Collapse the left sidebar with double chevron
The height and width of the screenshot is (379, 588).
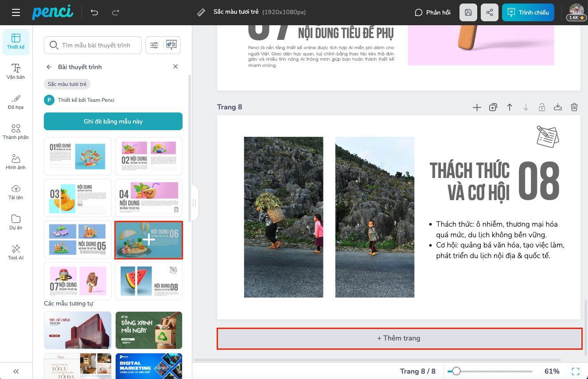[x=16, y=371]
